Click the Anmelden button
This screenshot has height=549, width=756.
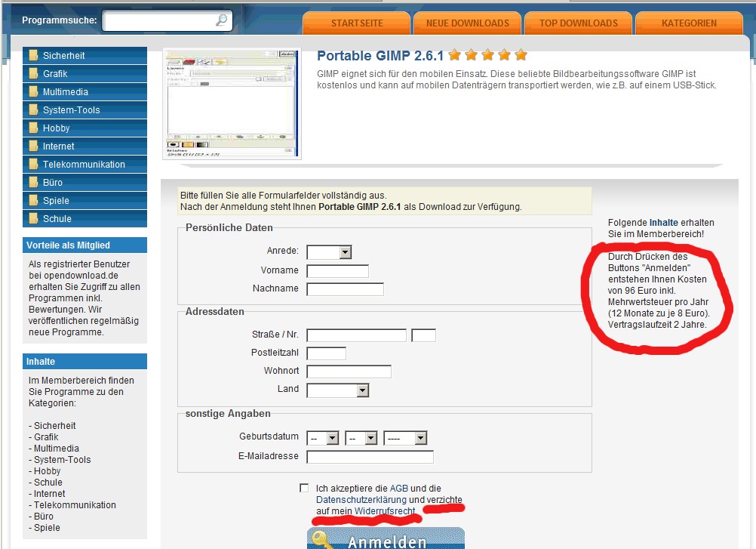(386, 539)
